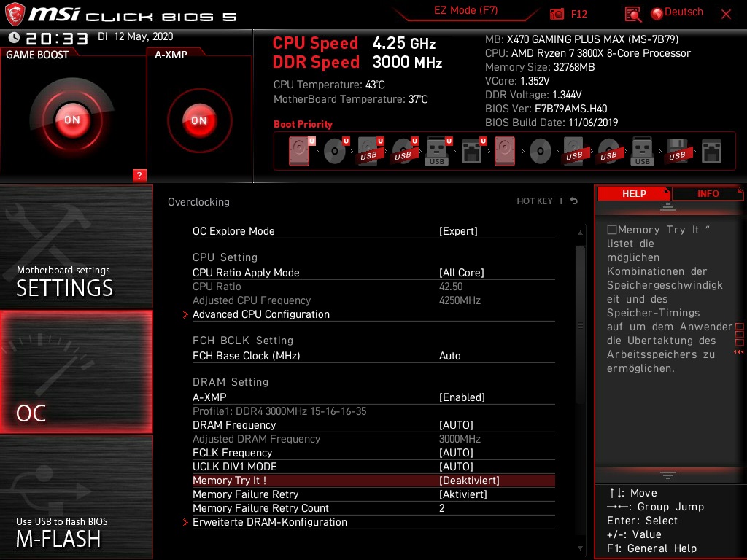Expand Erweiterte DRAM-Konfiguration
The height and width of the screenshot is (560, 747).
tap(269, 522)
